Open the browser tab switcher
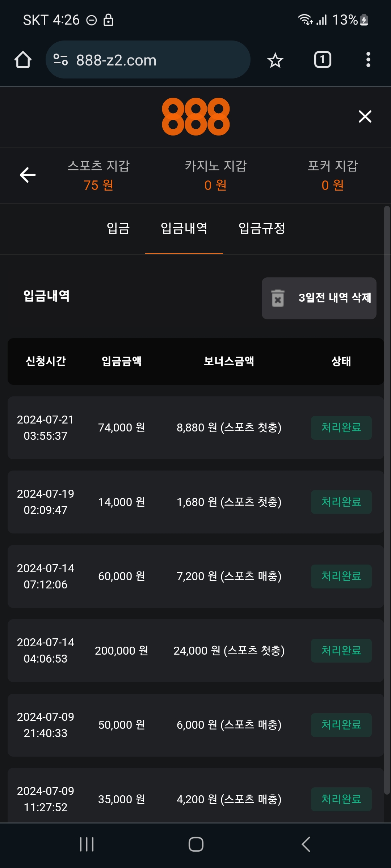 coord(323,60)
